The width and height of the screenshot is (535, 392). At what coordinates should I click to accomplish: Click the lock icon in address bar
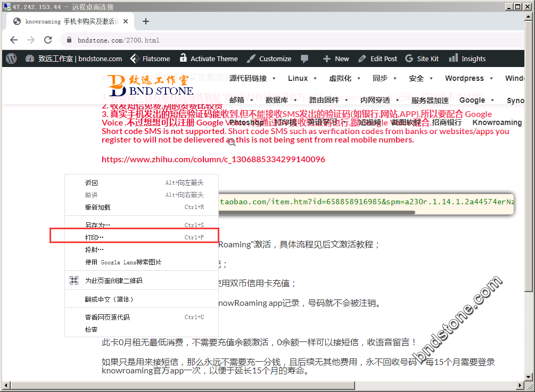click(69, 40)
